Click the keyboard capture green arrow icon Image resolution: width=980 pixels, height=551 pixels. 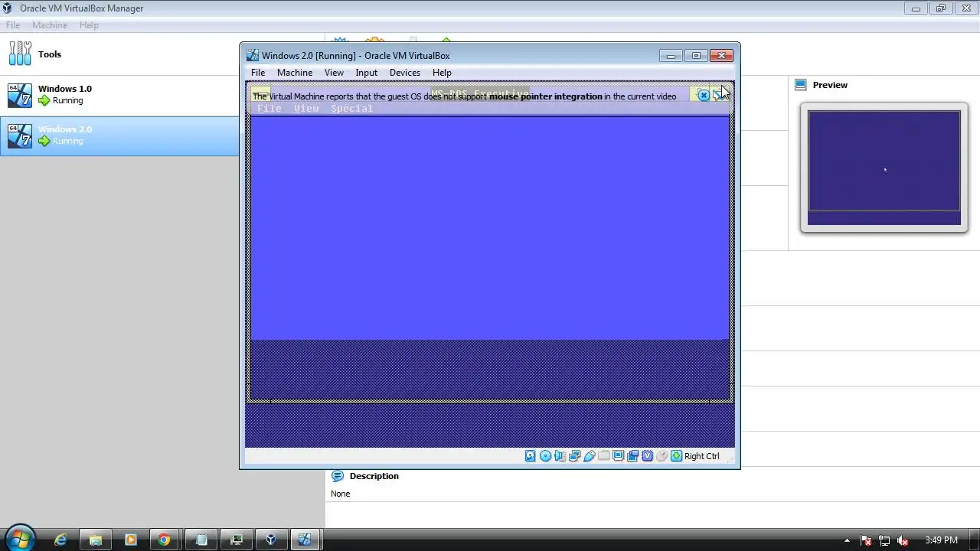point(676,456)
